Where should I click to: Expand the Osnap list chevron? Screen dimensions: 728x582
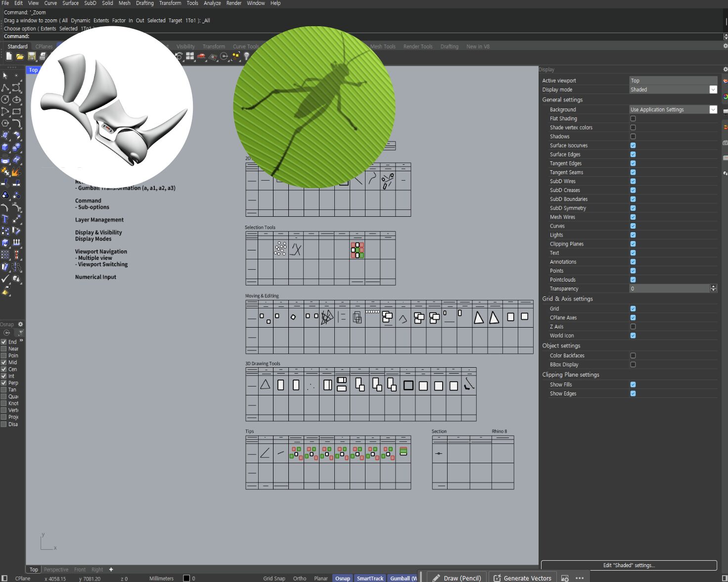[21, 341]
